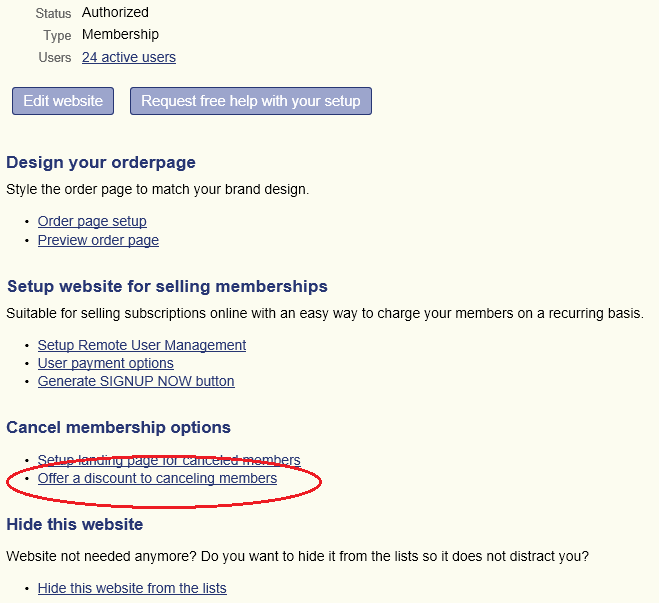
Task: Click the brand design description text
Action: pyautogui.click(x=158, y=190)
